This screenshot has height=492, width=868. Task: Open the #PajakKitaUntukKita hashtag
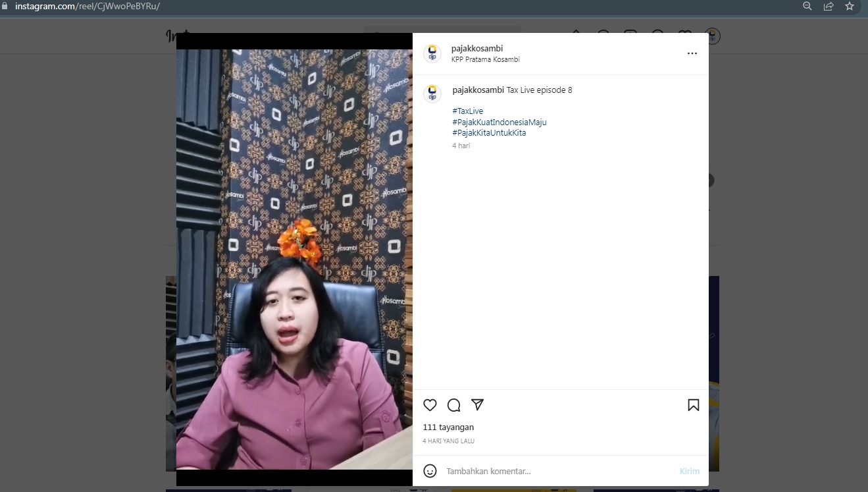[x=488, y=132]
